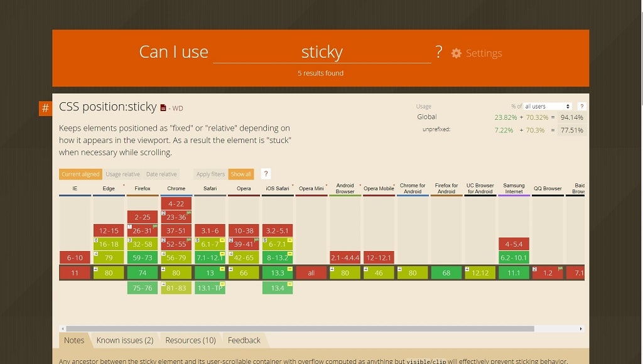The width and height of the screenshot is (643, 364).
Task: Click the Opera 10-38 version cell
Action: point(244,231)
